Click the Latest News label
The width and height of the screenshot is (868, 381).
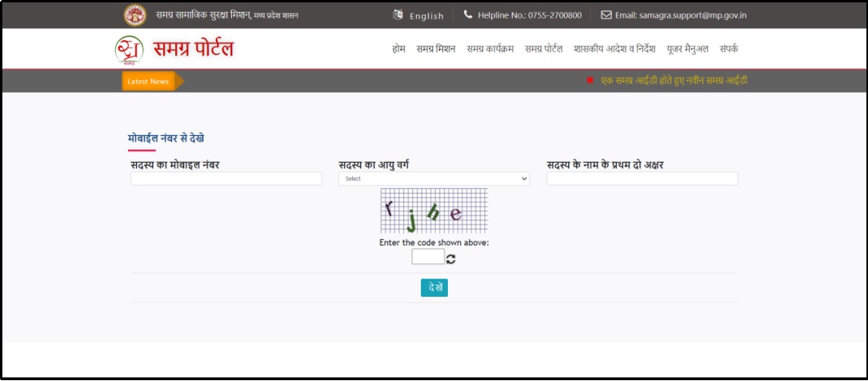tap(148, 81)
